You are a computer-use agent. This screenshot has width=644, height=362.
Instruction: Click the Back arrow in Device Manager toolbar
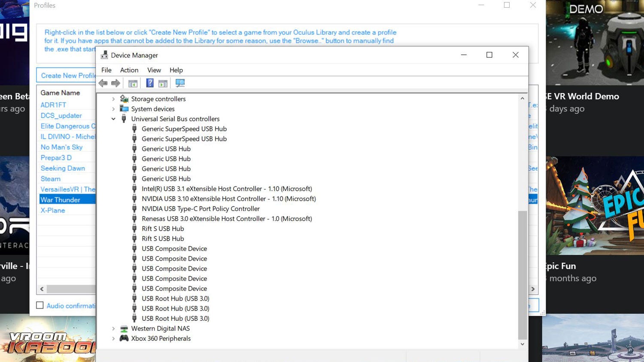tap(103, 83)
